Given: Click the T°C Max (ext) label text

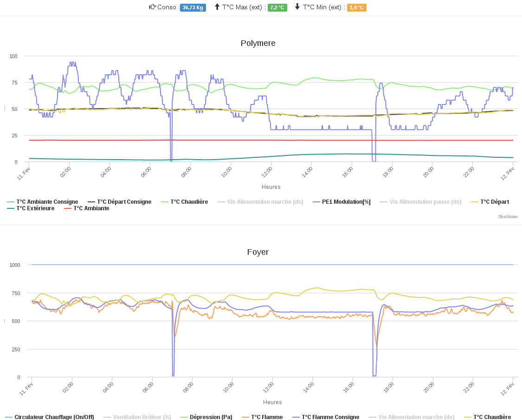Looking at the screenshot, I should click(x=244, y=7).
